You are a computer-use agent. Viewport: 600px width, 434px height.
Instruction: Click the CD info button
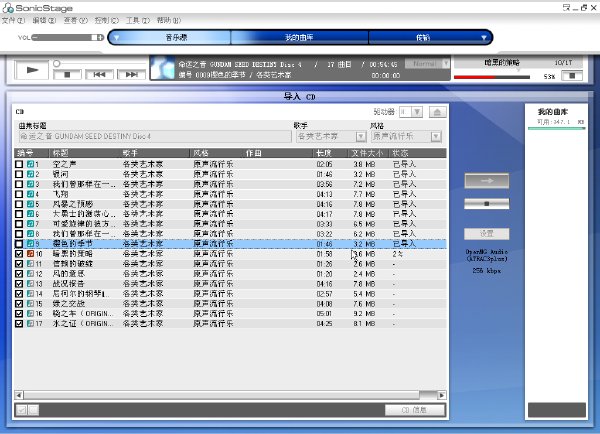coord(415,410)
